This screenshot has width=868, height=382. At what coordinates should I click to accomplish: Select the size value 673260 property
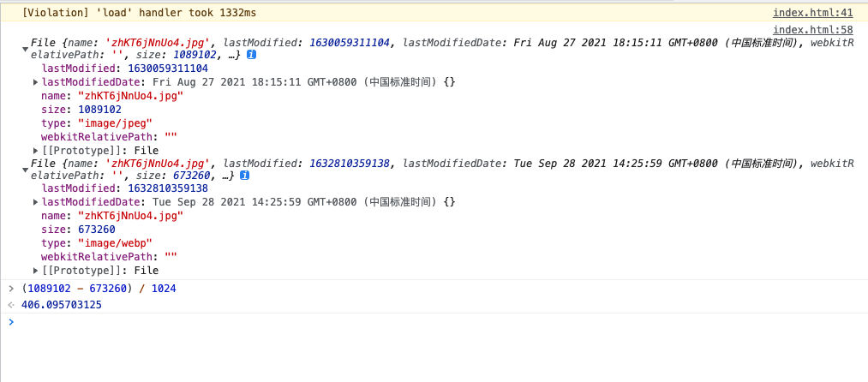point(96,230)
